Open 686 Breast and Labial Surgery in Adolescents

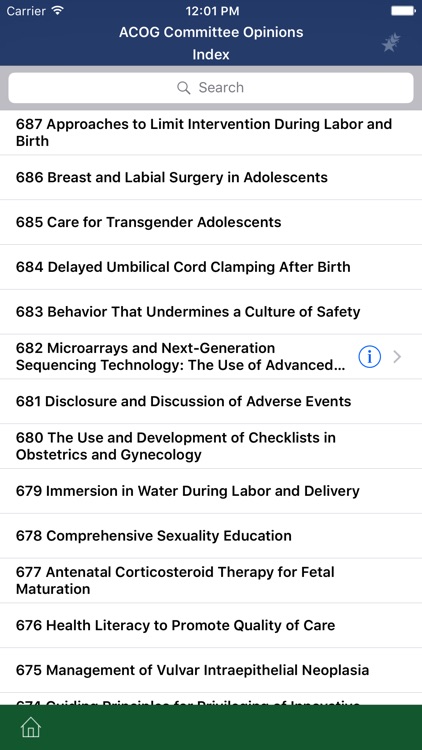[211, 177]
